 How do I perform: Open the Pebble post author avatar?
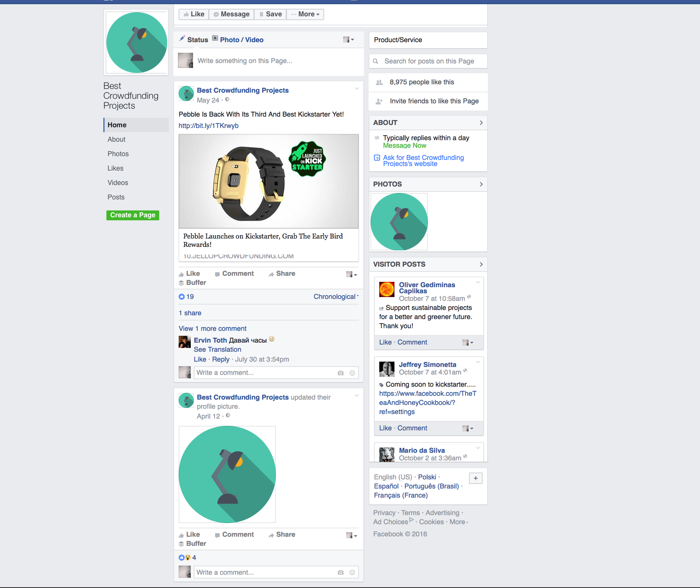pyautogui.click(x=186, y=93)
